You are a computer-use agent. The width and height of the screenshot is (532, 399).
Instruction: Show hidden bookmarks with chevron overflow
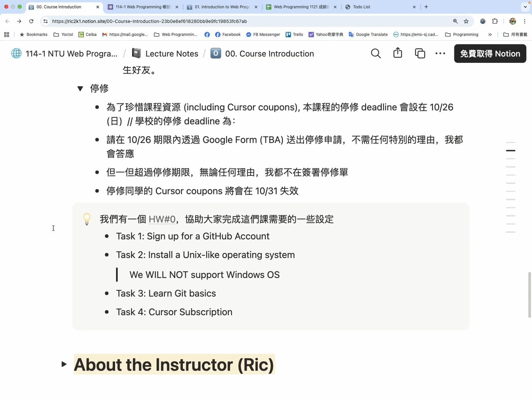[x=490, y=34]
